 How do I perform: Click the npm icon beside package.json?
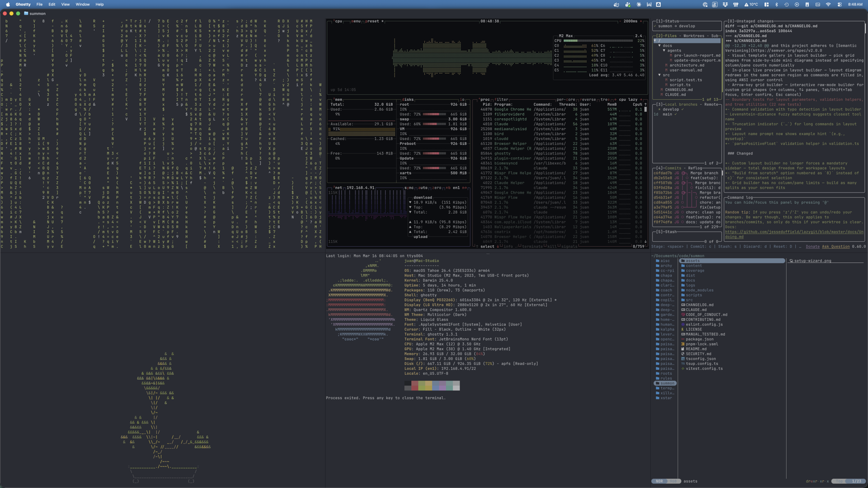click(683, 339)
